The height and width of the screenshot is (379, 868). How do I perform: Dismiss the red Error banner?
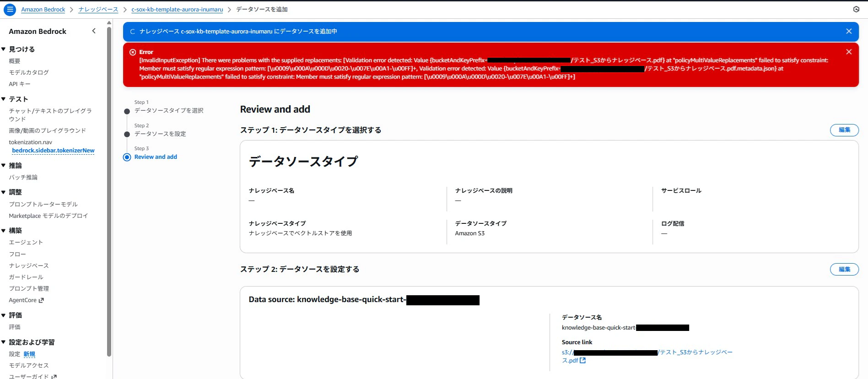(x=849, y=52)
